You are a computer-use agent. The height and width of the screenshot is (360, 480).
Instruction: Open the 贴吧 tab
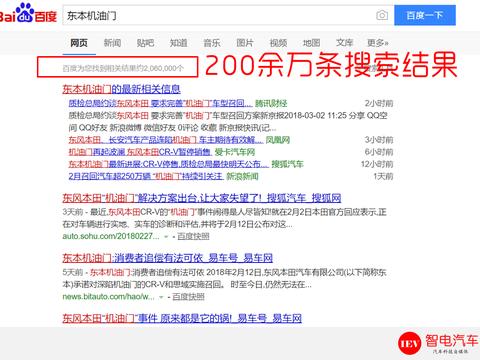145,43
